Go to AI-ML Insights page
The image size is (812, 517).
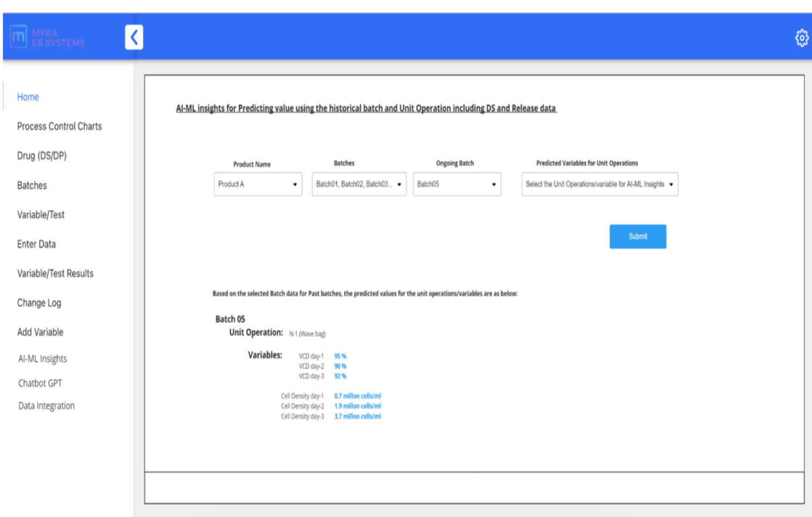pos(43,359)
